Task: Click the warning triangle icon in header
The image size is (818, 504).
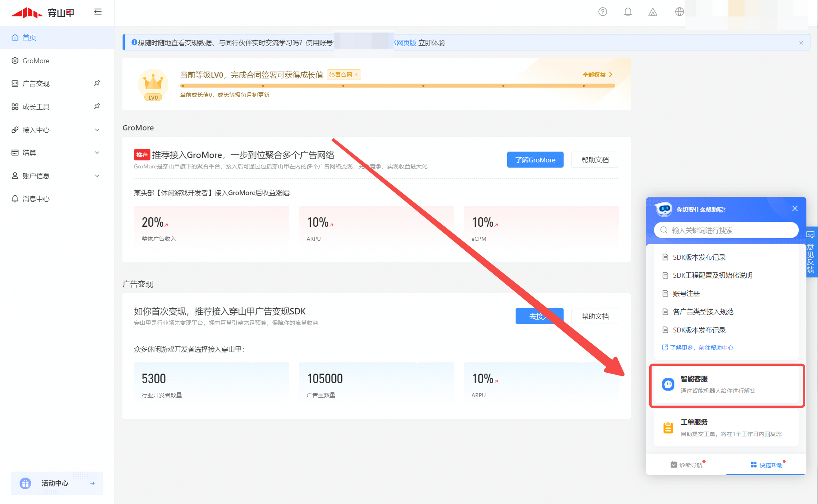Action: 652,12
